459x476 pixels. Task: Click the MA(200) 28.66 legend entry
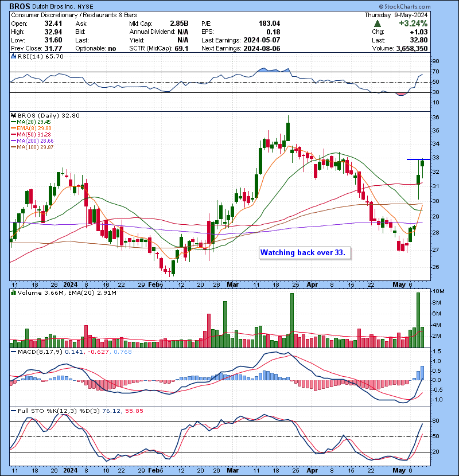tap(32, 141)
